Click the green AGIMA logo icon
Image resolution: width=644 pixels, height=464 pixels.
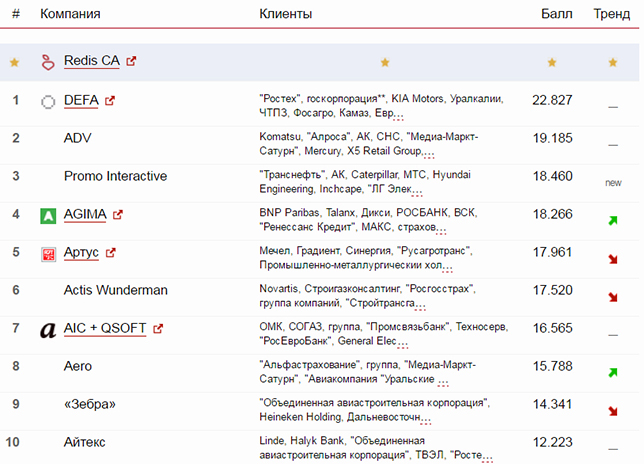48,216
